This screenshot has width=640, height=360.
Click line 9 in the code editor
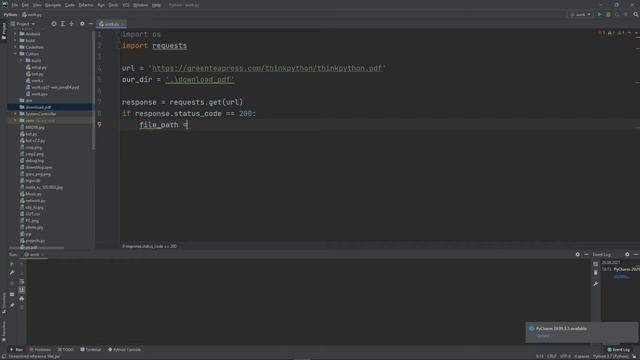point(380,125)
